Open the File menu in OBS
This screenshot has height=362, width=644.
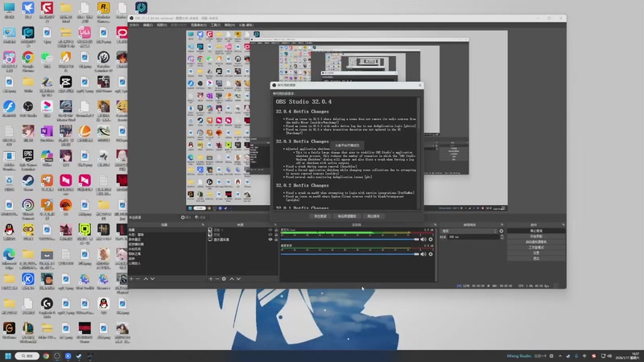[x=134, y=25]
